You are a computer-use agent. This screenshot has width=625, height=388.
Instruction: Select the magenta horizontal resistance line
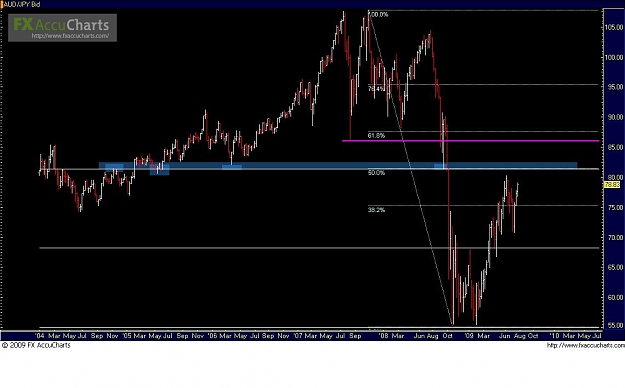pos(470,141)
